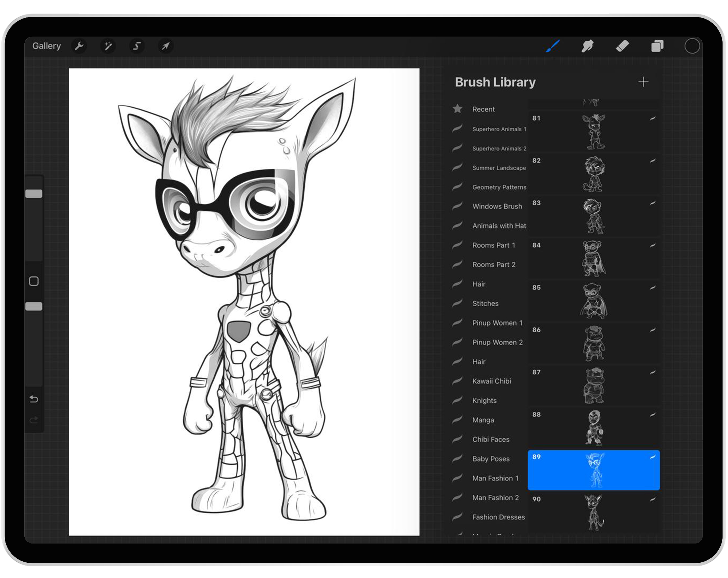
Task: Add a new brush with plus
Action: (643, 82)
